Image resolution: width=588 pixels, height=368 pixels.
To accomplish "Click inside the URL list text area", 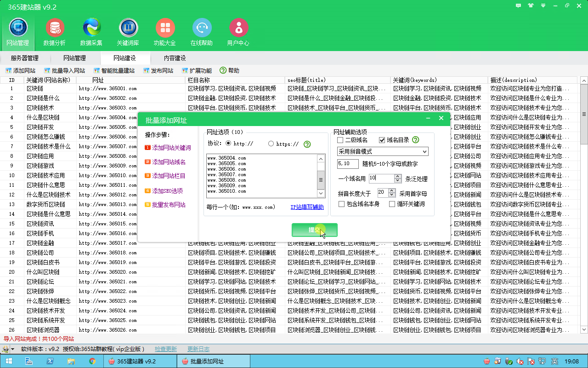I will pyautogui.click(x=262, y=176).
